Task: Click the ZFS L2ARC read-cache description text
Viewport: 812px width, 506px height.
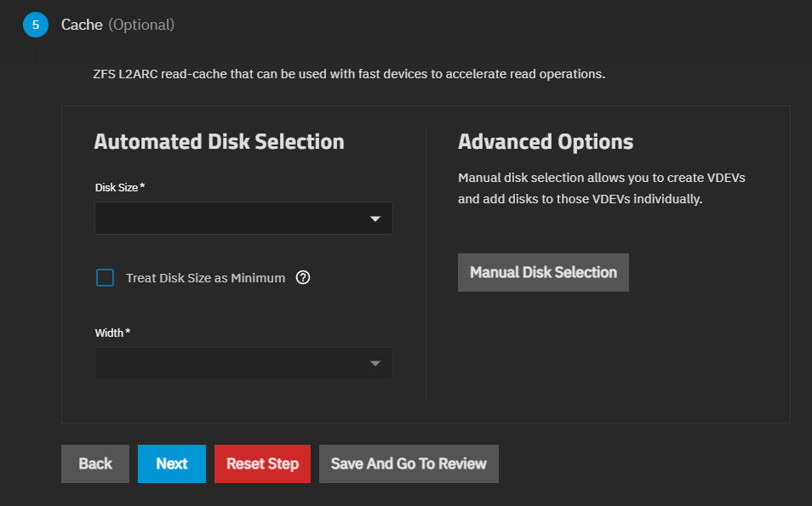Action: tap(349, 74)
